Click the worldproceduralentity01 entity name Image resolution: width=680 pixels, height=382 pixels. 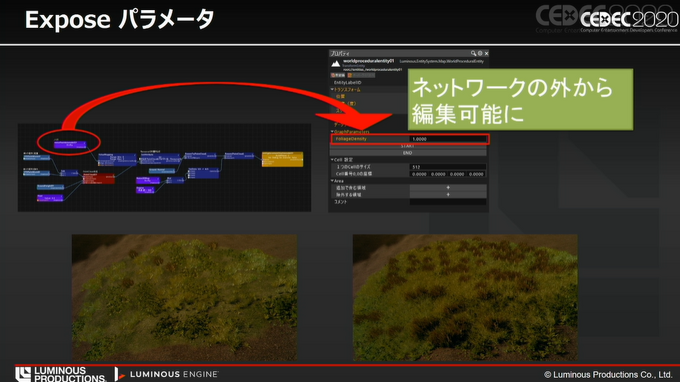pos(368,61)
